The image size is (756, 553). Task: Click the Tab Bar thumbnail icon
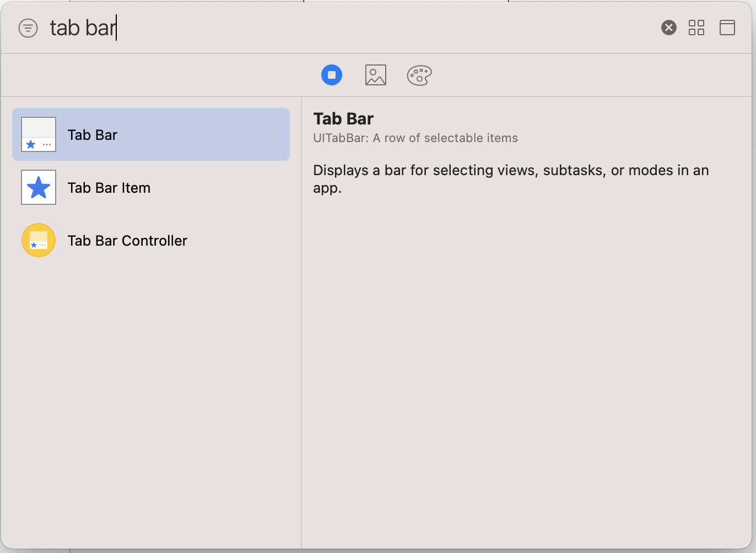pos(39,134)
